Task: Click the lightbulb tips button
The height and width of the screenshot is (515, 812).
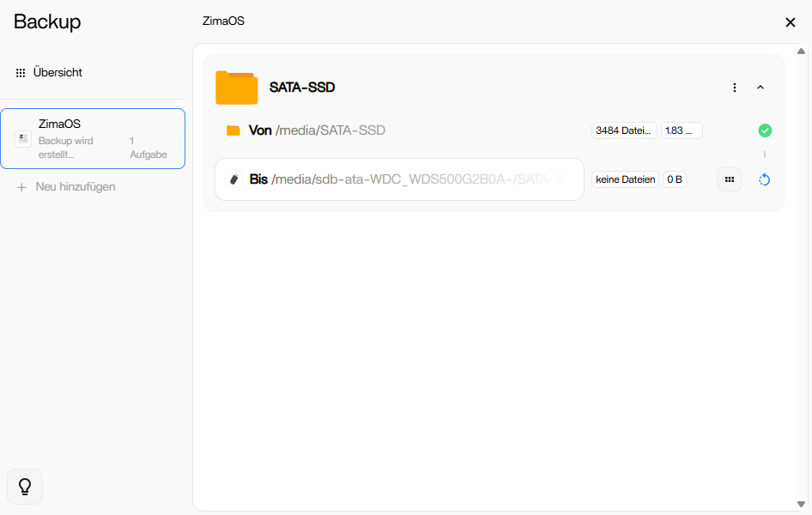Action: [25, 487]
